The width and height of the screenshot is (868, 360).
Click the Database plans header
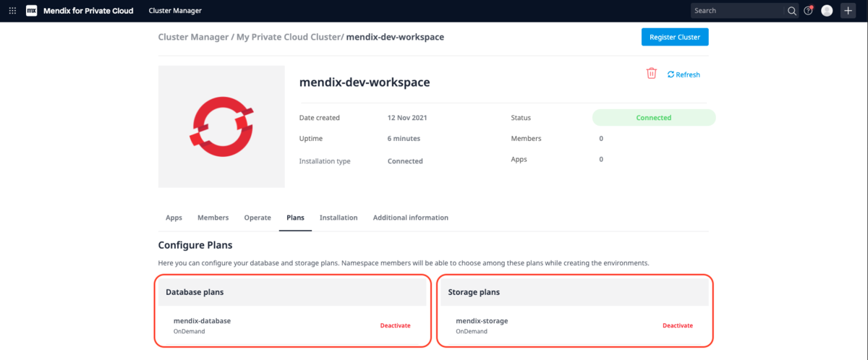[x=292, y=292]
